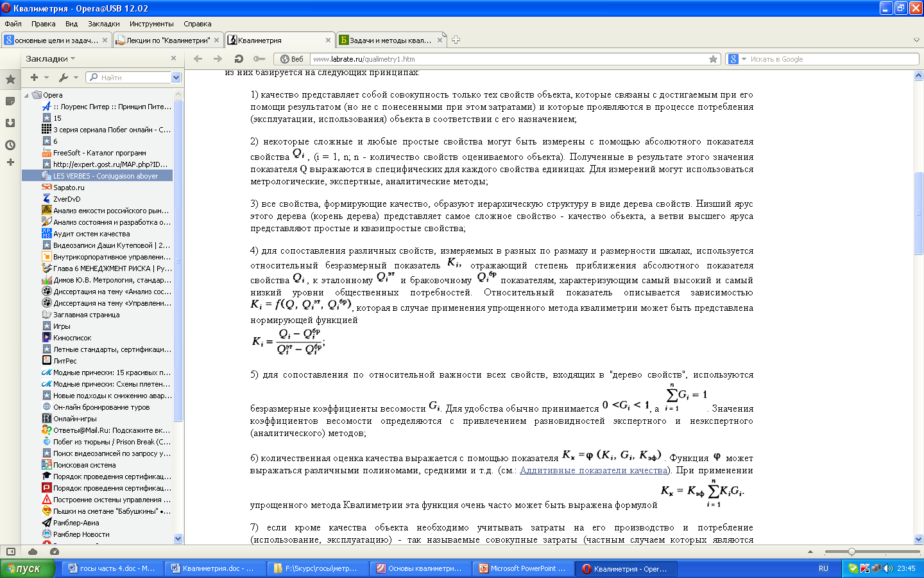Open Поисковая система bookmark

84,465
